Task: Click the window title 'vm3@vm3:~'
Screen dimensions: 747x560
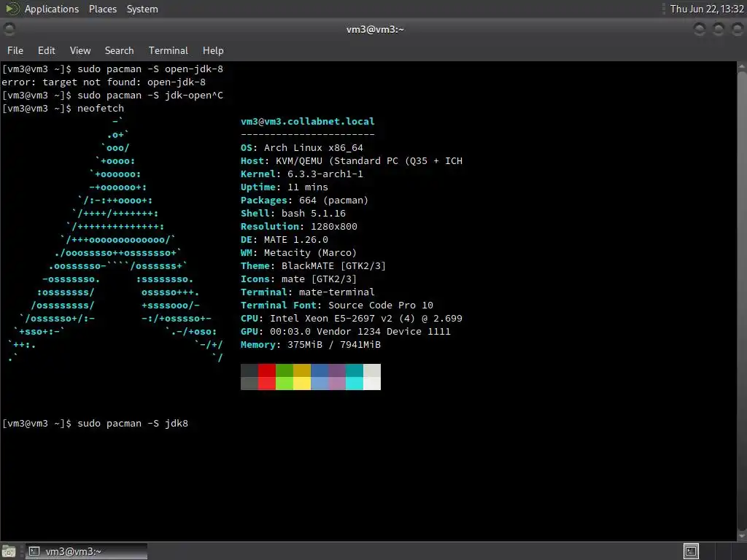Action: pyautogui.click(x=375, y=29)
